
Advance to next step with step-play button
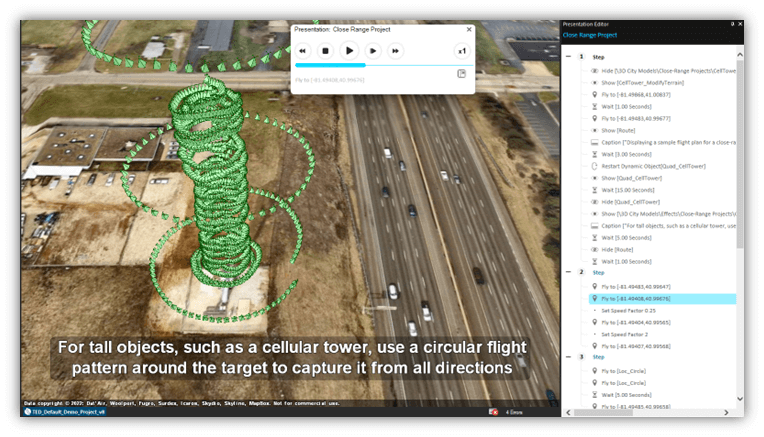(372, 51)
